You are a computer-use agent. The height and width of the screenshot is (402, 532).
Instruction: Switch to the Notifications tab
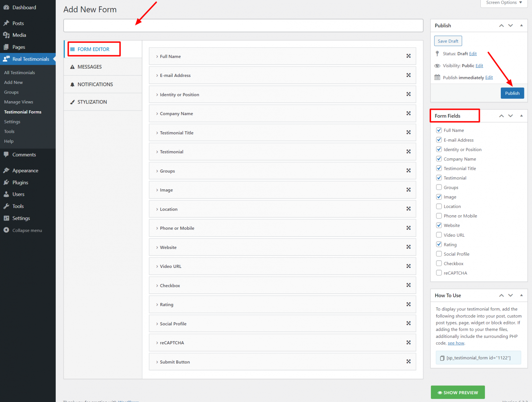point(95,84)
